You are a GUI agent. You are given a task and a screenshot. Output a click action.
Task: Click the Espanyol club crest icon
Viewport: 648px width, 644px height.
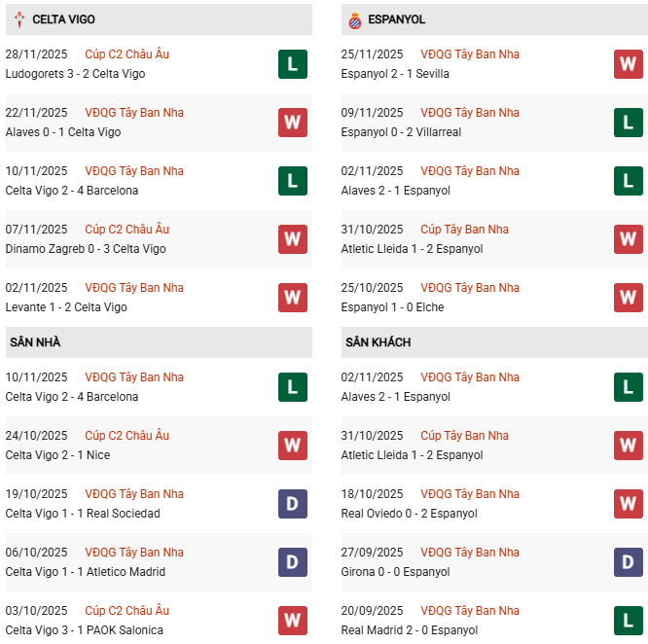354,19
